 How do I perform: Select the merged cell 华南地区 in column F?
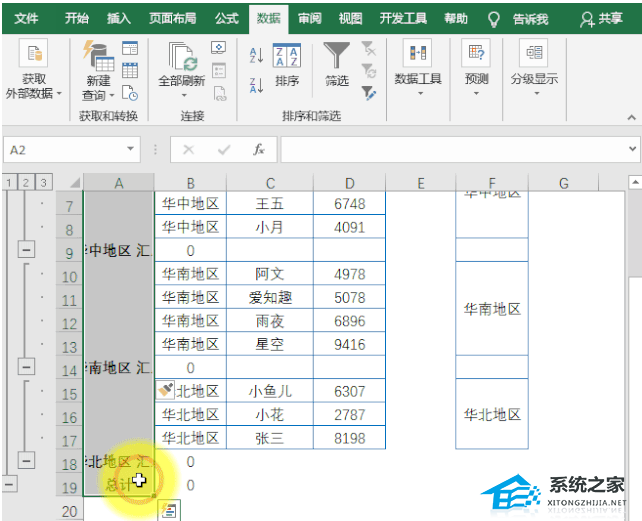coord(492,308)
